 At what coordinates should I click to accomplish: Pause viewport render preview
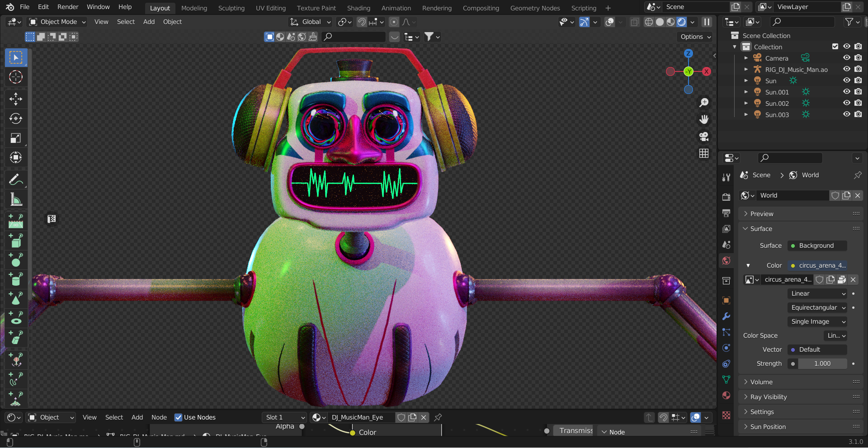pyautogui.click(x=707, y=22)
